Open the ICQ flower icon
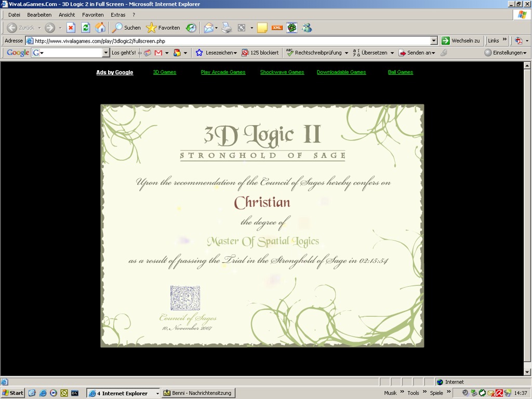The height and width of the screenshot is (399, 532). point(292,28)
